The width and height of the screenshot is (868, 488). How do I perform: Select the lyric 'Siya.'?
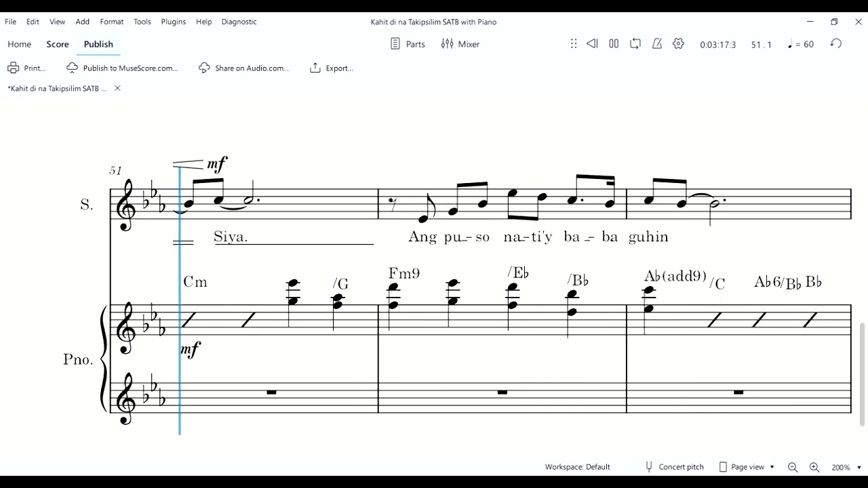point(231,237)
